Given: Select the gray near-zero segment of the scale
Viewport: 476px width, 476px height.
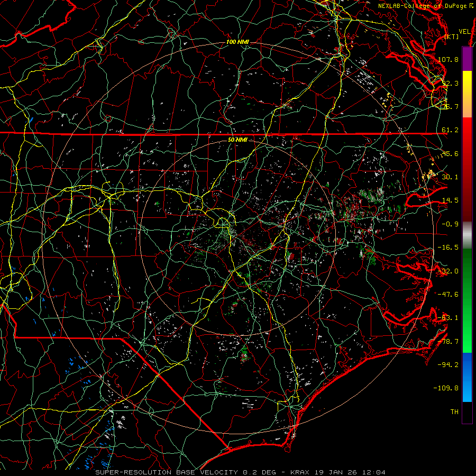Looking at the screenshot, I should pos(467,235).
